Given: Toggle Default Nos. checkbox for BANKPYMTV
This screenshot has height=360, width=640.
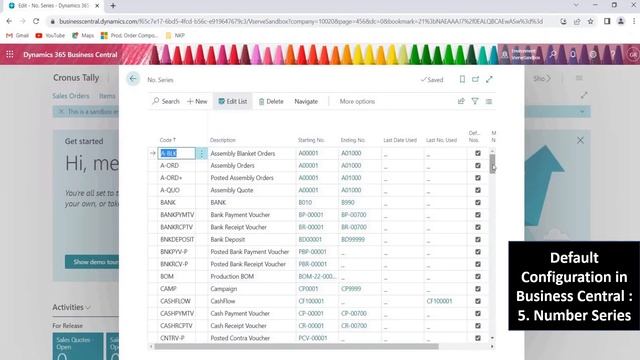Looking at the screenshot, I should [478, 215].
